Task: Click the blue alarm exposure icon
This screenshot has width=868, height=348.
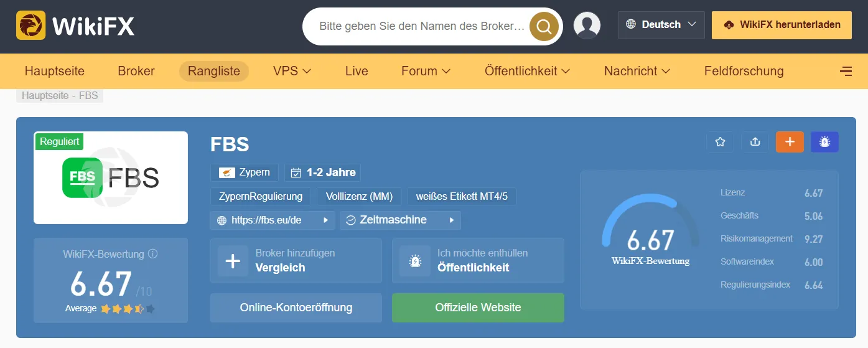Action: [x=824, y=142]
